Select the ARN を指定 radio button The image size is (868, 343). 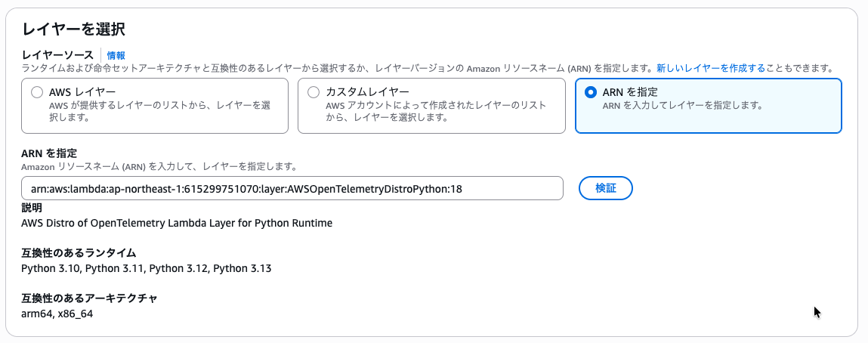point(590,92)
